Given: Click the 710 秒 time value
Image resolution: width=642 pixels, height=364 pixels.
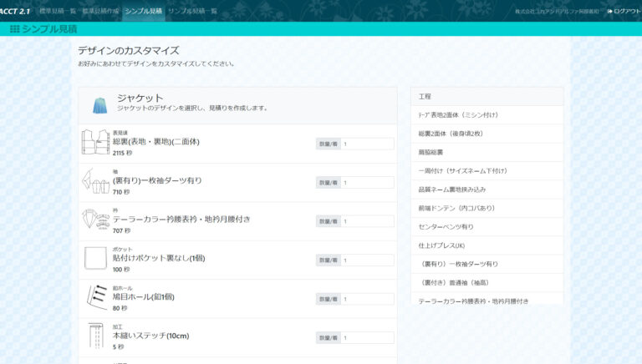Looking at the screenshot, I should 121,192.
